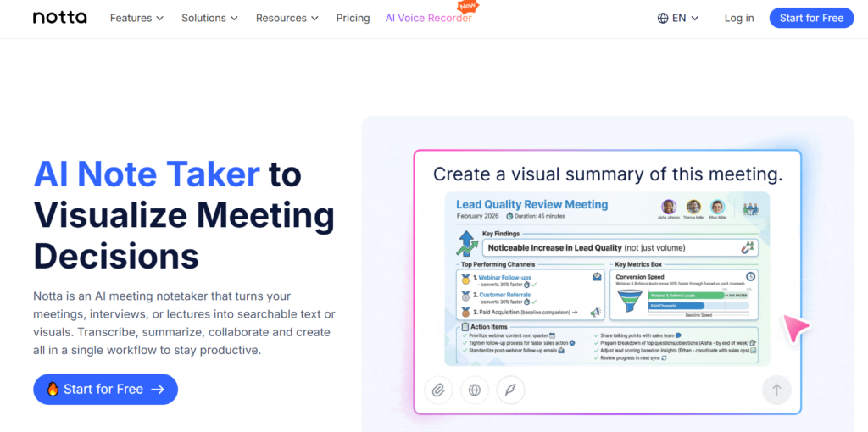Click the 'Webinar Follow-ups' item in the summary
Image resolution: width=868 pixels, height=432 pixels.
(504, 277)
